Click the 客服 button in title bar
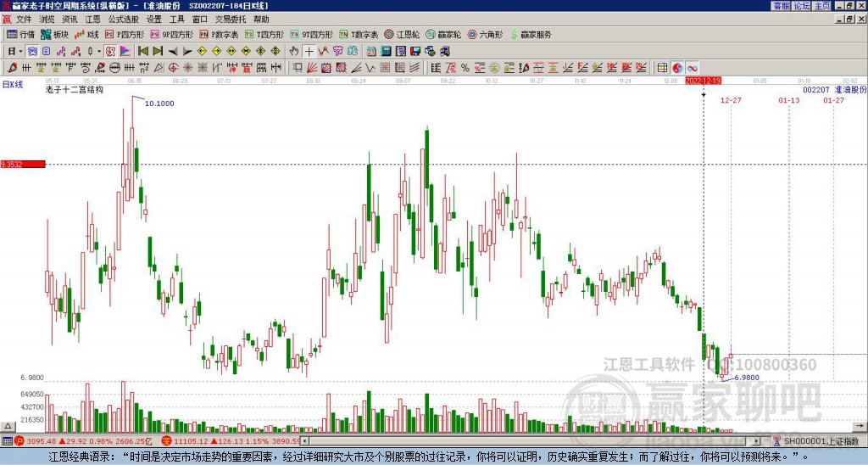This screenshot has width=868, height=465. 782,6
